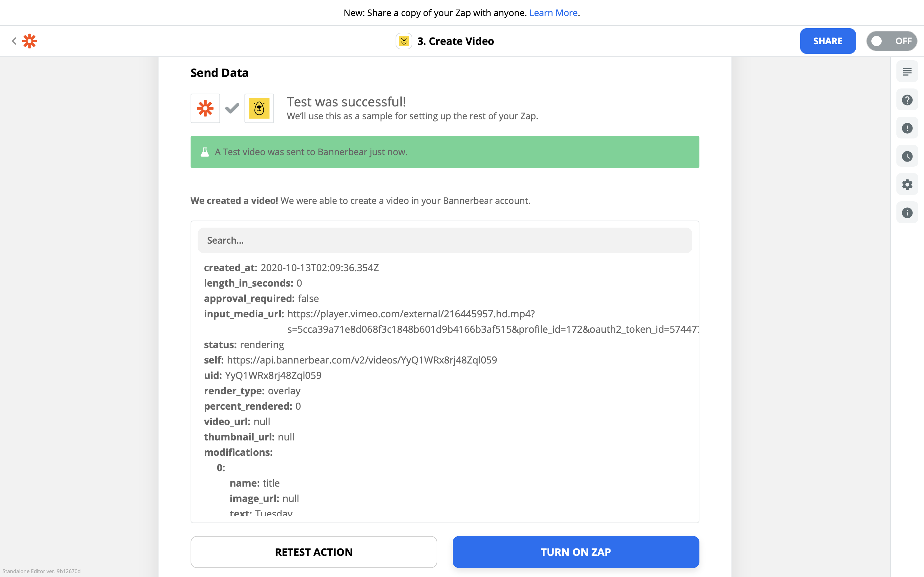Open the Zap description notes sidebar icon
Screen dimensions: 924x577
907,72
